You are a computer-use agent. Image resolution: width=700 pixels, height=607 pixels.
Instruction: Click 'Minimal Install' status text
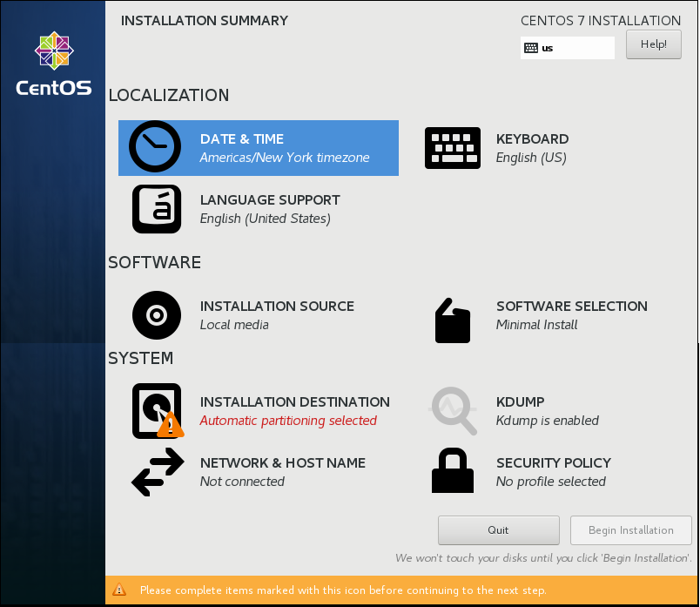tap(537, 325)
